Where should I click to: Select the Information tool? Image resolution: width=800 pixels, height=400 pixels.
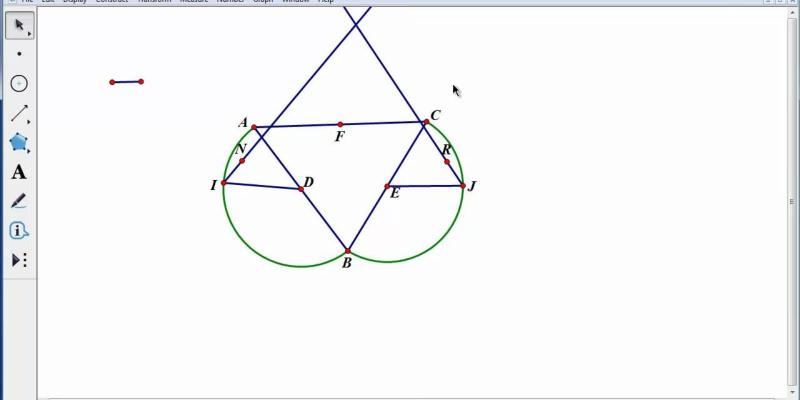19,231
